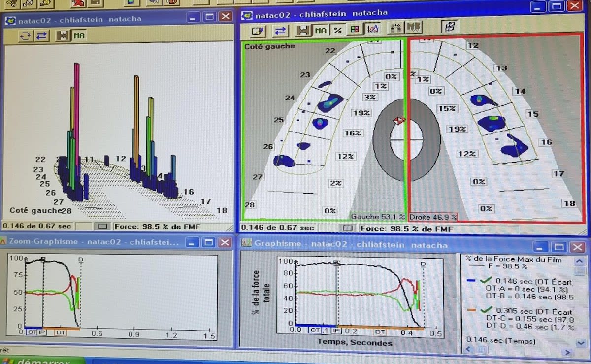Click the legend scroll-up arrow in Graphisme
The height and width of the screenshot is (364, 591).
(580, 261)
